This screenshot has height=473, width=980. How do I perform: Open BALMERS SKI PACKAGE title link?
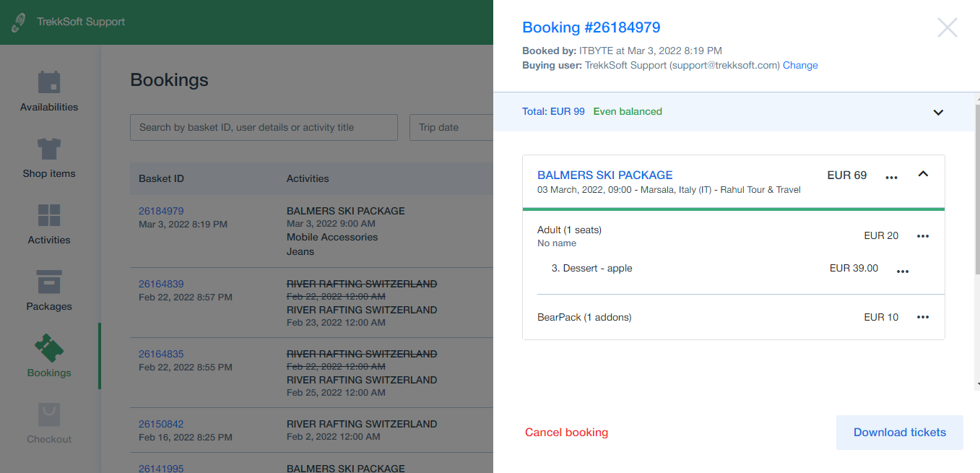[x=605, y=175]
